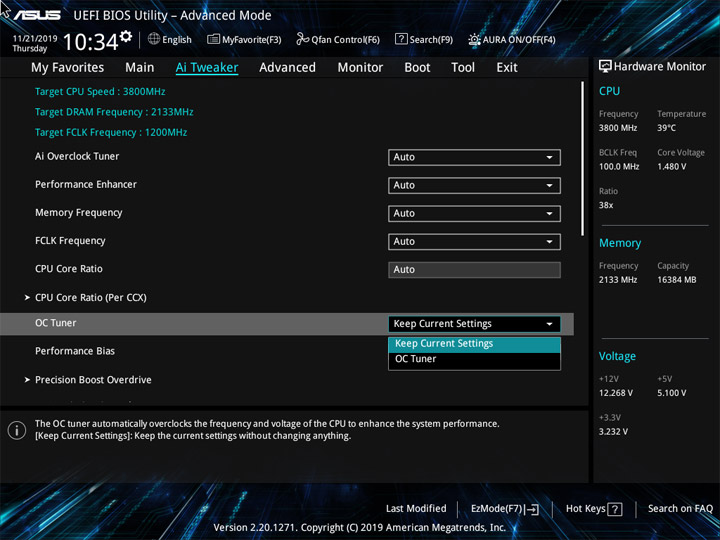Click the Hardware Monitor screen icon

(605, 66)
